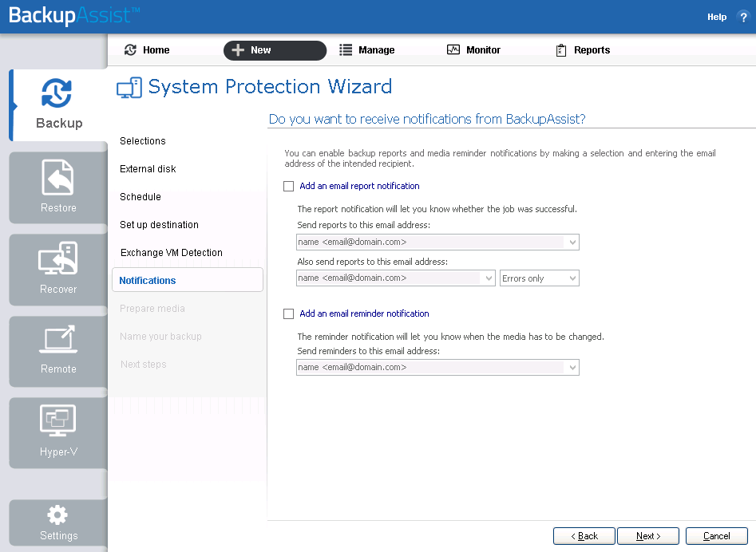
Task: Expand Also send reports email dropdown
Action: 489,278
